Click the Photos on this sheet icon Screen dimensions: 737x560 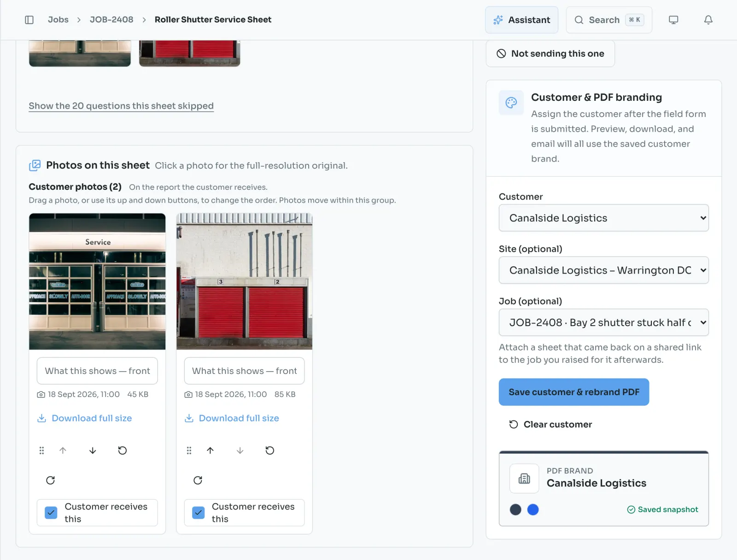tap(35, 165)
